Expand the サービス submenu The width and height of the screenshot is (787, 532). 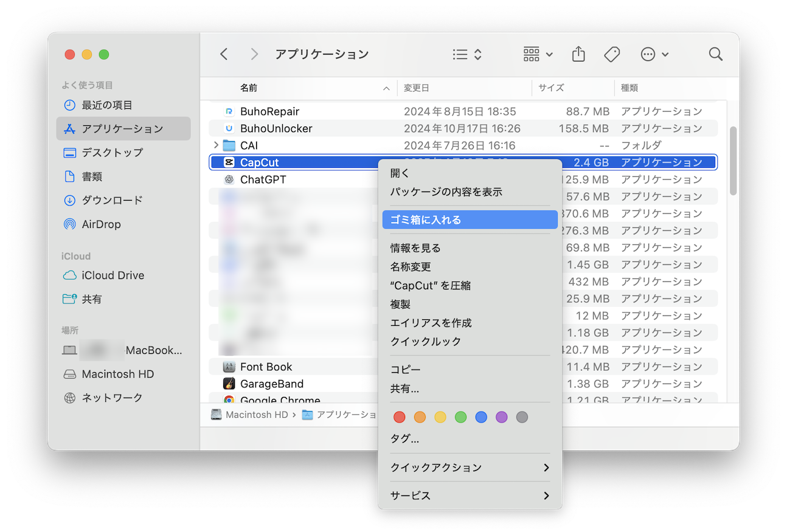click(470, 496)
